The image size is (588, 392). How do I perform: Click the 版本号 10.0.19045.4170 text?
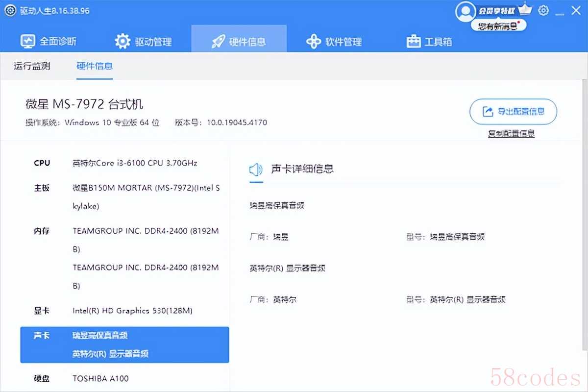[x=221, y=122]
